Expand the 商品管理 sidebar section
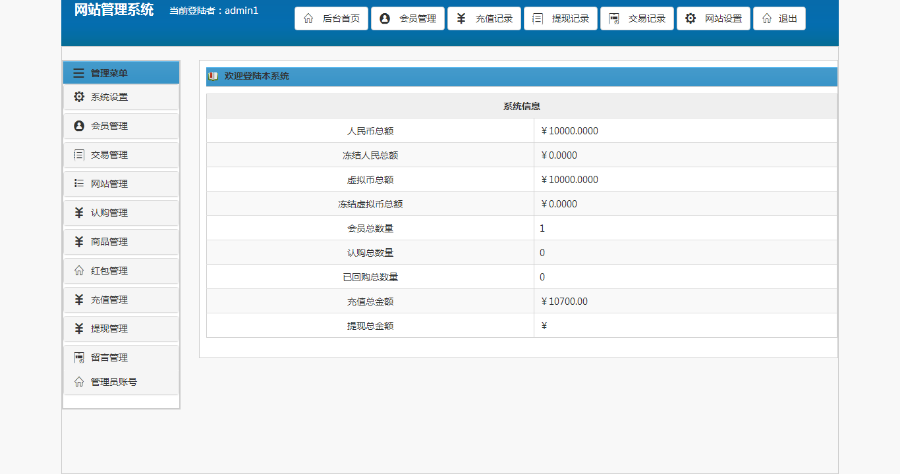Image resolution: width=900 pixels, height=474 pixels. (109, 242)
